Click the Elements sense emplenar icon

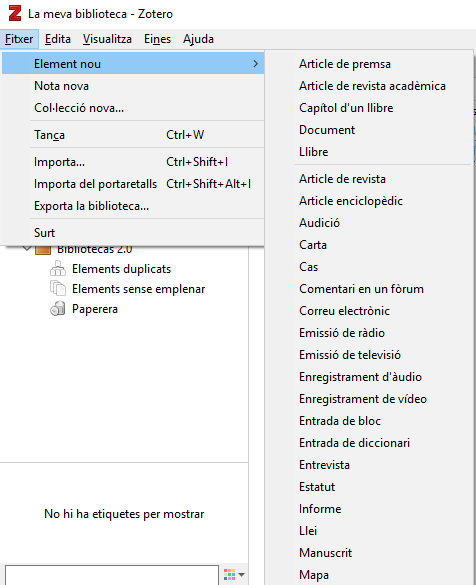(x=58, y=289)
